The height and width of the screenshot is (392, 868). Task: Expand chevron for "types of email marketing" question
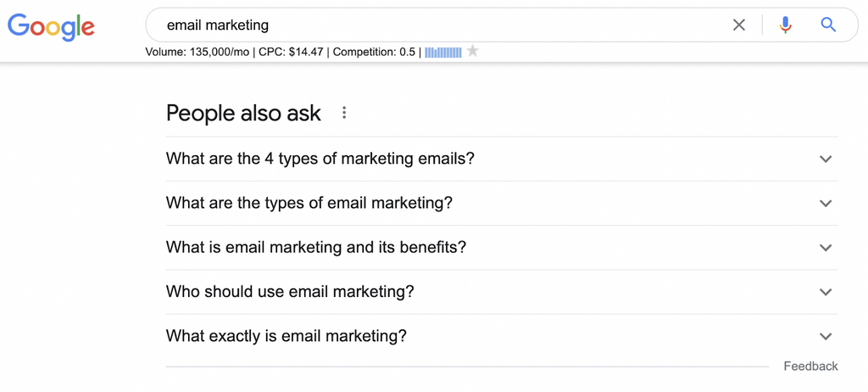[826, 204]
